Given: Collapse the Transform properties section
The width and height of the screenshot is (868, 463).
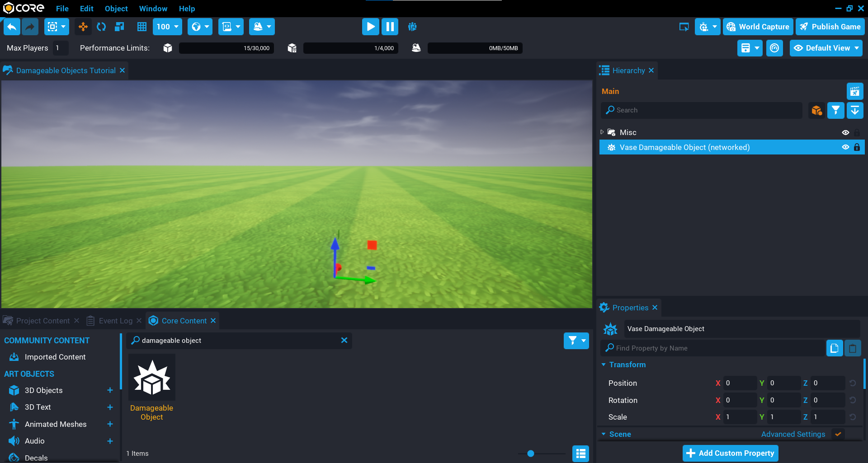Looking at the screenshot, I should click(604, 365).
